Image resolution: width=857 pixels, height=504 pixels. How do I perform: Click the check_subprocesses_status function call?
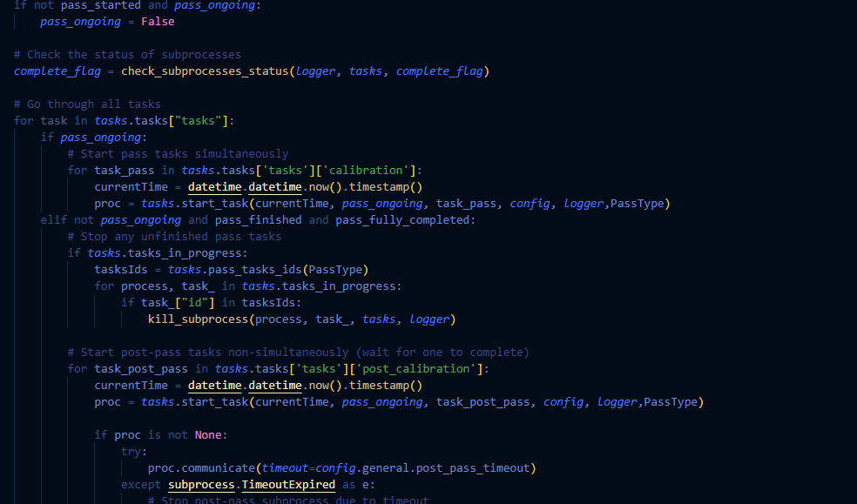pyautogui.click(x=205, y=71)
